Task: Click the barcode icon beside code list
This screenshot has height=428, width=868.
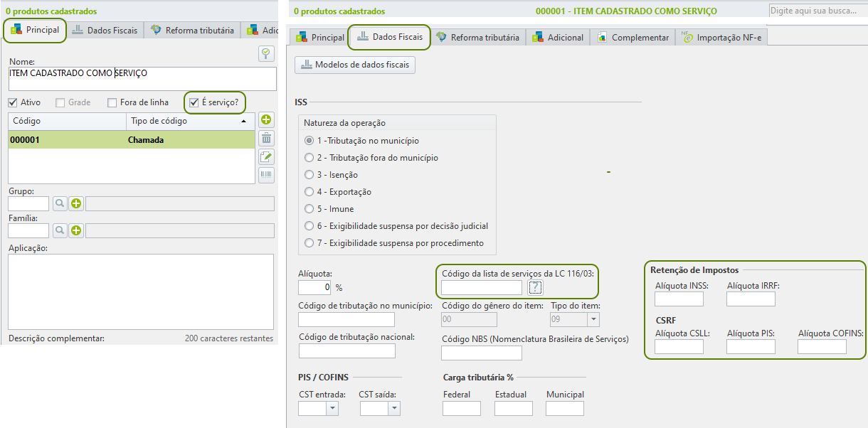Action: 267,175
